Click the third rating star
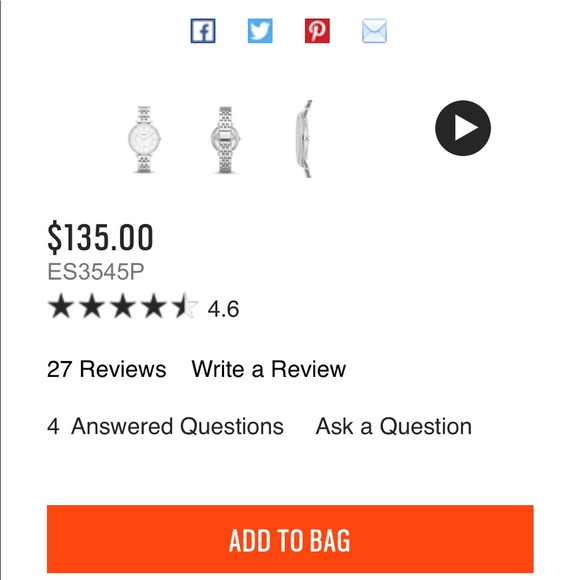 (x=123, y=306)
